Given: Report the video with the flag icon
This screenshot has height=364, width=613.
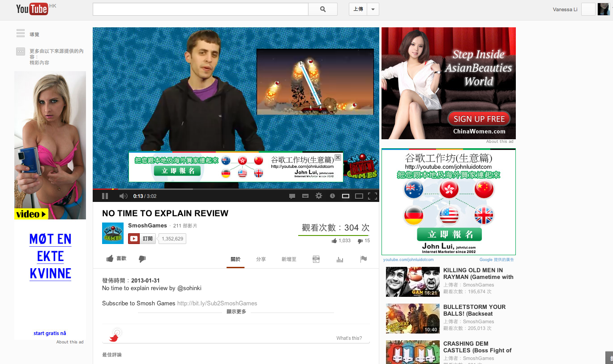Looking at the screenshot, I should (x=364, y=259).
